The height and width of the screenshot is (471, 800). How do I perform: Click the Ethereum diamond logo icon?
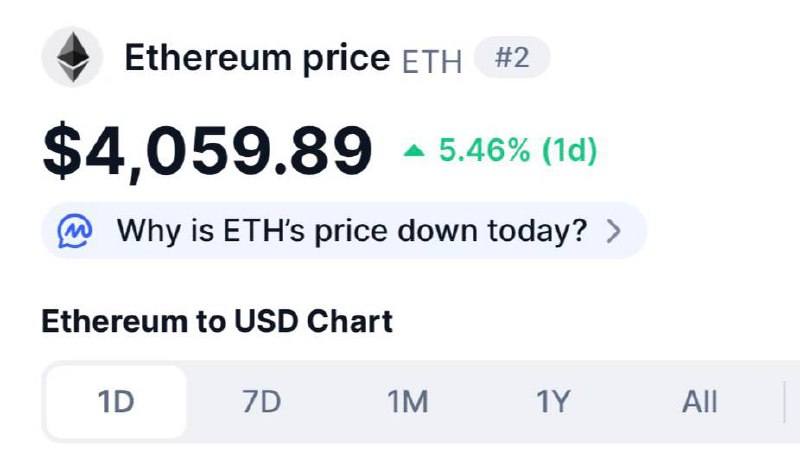[x=73, y=58]
